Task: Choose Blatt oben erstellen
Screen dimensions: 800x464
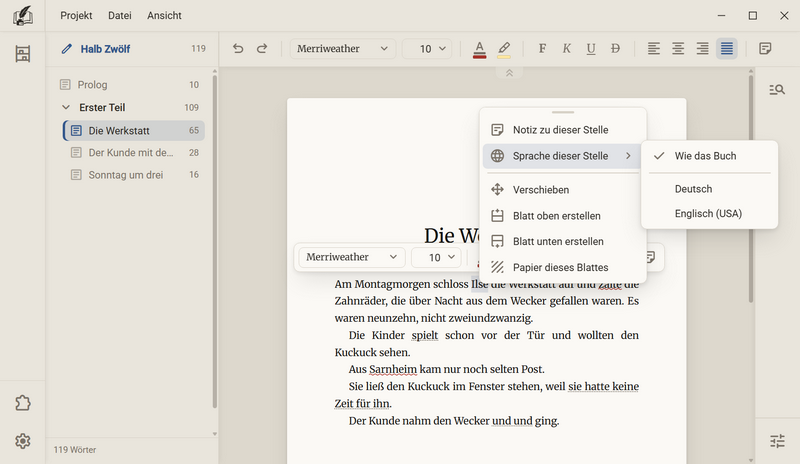Action: coord(561,216)
